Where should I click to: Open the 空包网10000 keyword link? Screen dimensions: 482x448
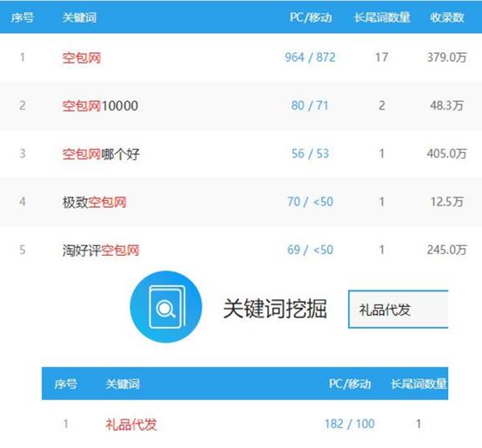tap(100, 106)
